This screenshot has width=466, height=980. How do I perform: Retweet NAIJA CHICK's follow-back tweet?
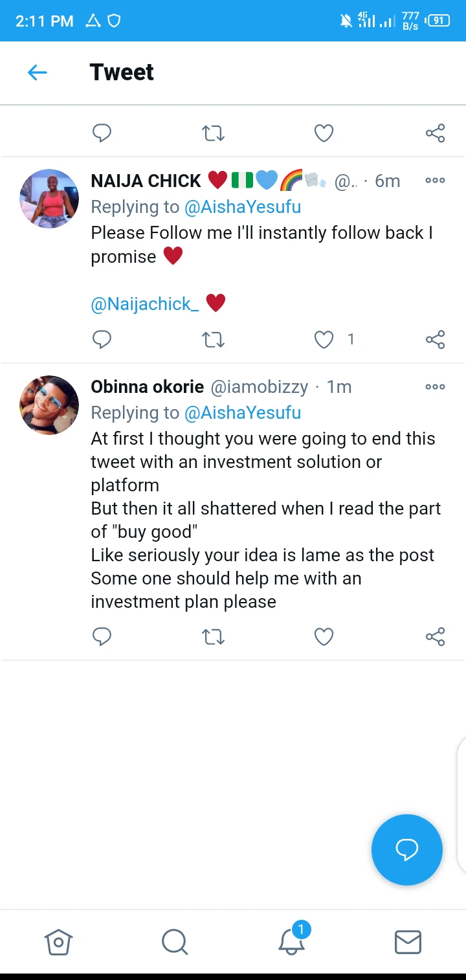click(213, 339)
